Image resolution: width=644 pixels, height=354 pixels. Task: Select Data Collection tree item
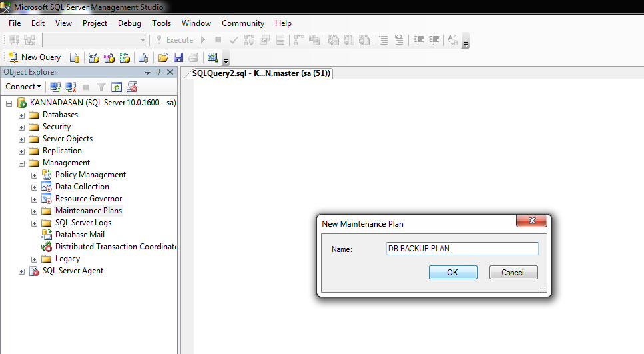tap(82, 187)
